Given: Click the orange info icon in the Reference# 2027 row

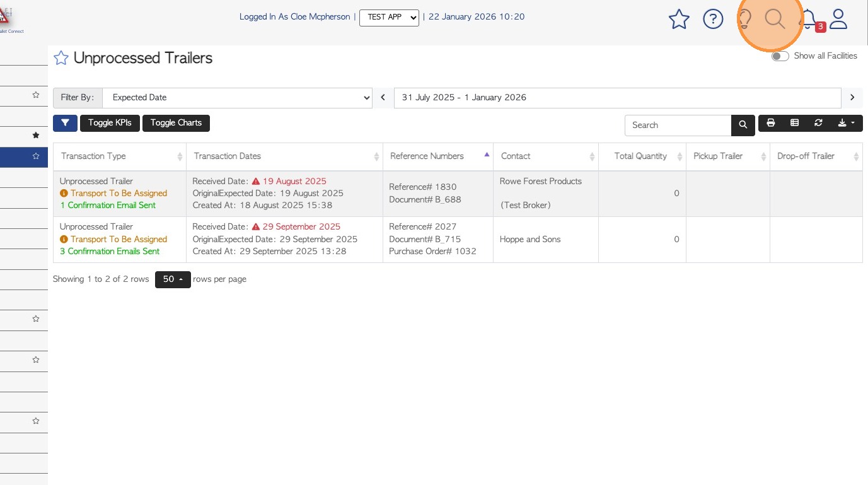Looking at the screenshot, I should (64, 240).
